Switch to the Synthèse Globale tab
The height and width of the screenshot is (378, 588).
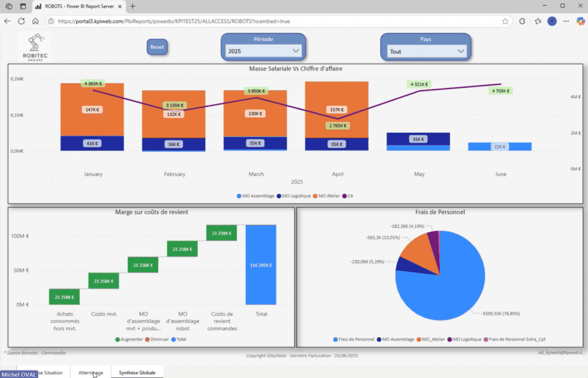(137, 372)
